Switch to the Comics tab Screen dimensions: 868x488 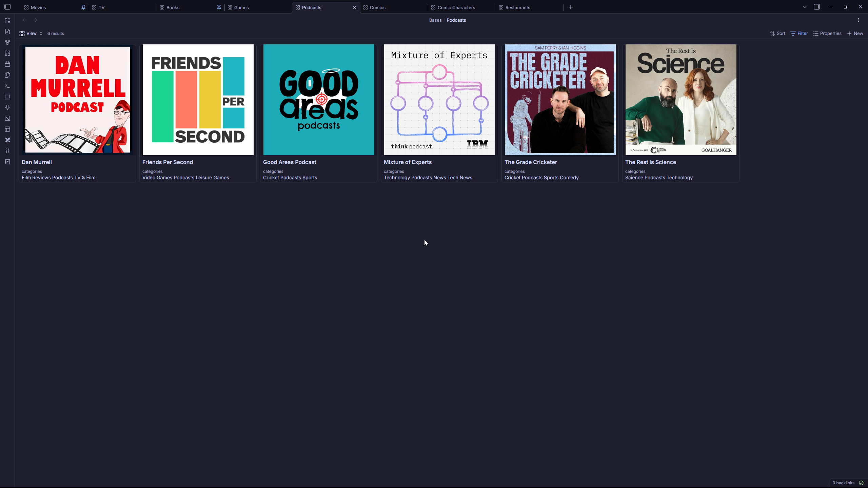pyautogui.click(x=377, y=7)
